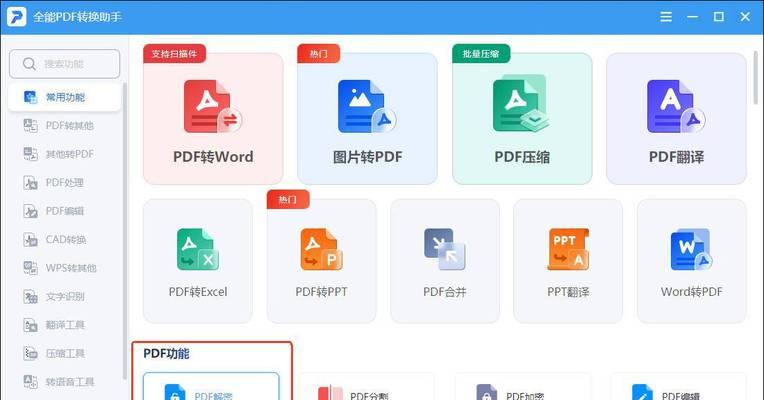This screenshot has height=400, width=764.
Task: Minimize the application window
Action: coord(692,17)
